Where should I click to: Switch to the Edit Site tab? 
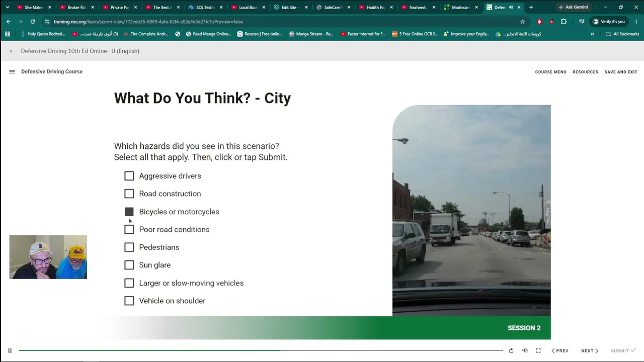point(290,8)
